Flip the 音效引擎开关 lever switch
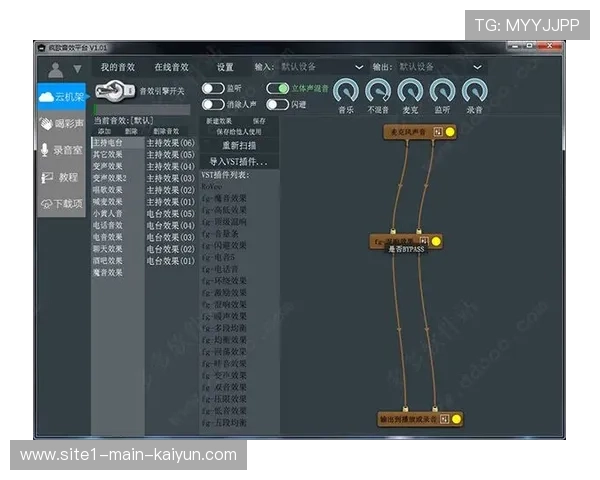Screen dimensions: 600x480 pos(115,91)
